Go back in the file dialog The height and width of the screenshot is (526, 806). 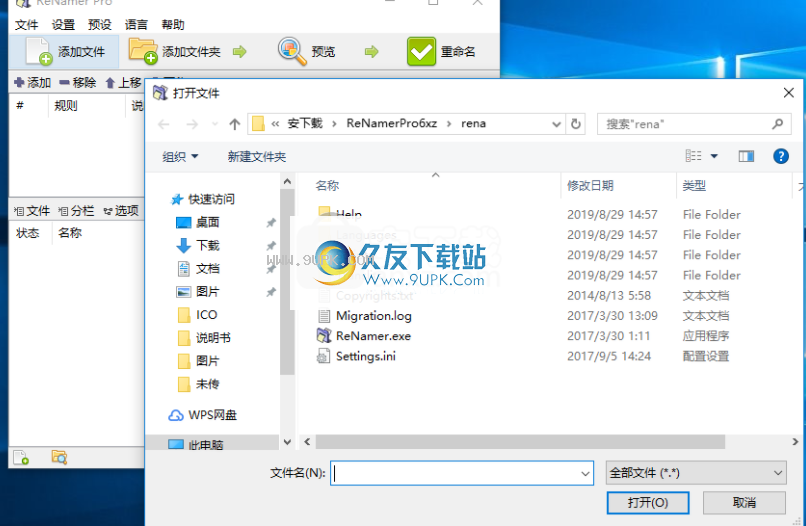tap(163, 124)
